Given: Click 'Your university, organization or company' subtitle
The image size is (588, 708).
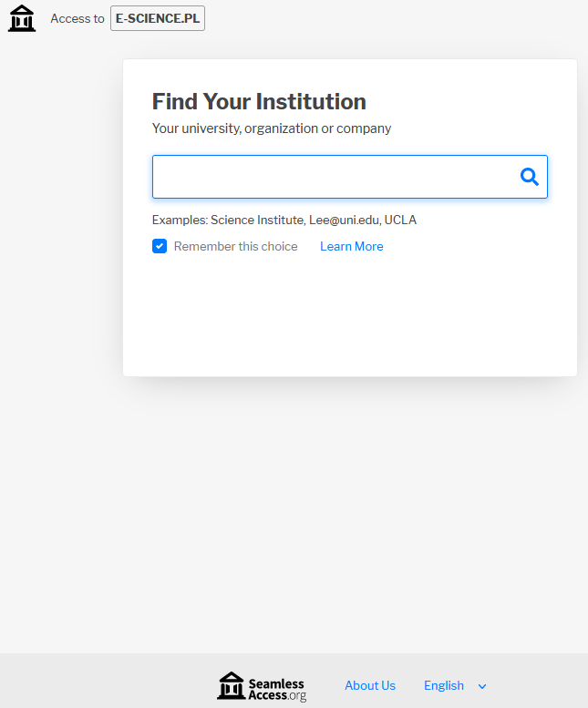Looking at the screenshot, I should (x=272, y=128).
